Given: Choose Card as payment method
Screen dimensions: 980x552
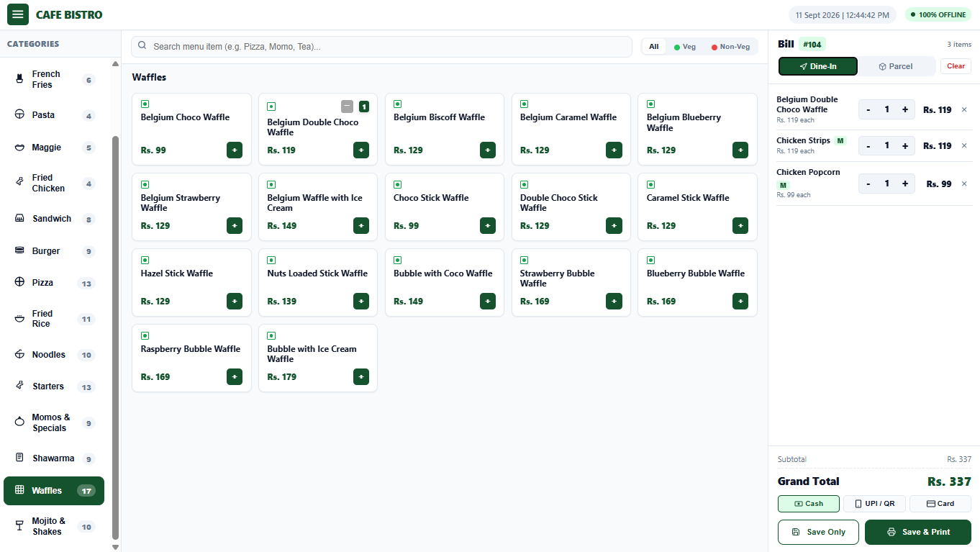Looking at the screenshot, I should pyautogui.click(x=940, y=504).
